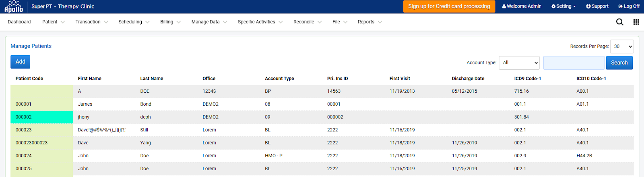
Task: Open the Billing menu
Action: click(171, 22)
